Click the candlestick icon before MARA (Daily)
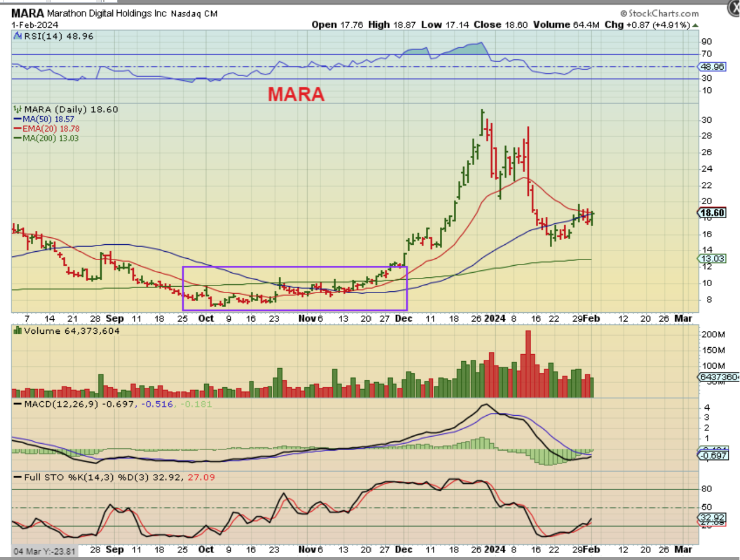The width and height of the screenshot is (740, 560). coord(18,109)
